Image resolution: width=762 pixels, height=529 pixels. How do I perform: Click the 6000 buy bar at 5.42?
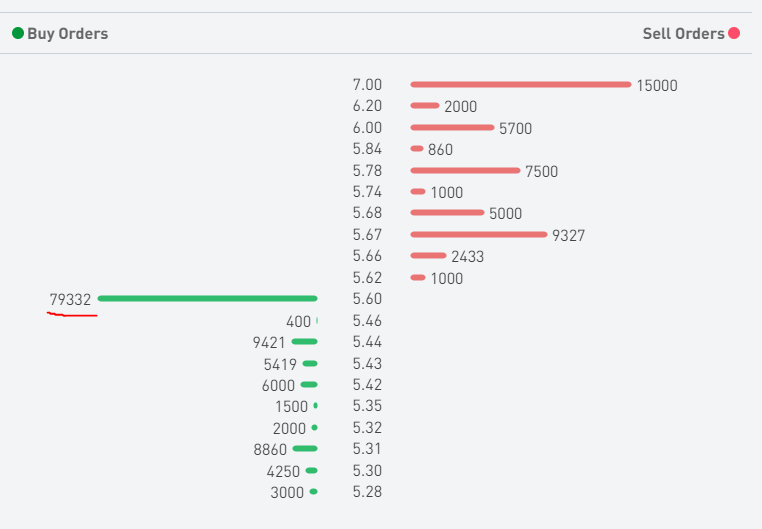[309, 385]
